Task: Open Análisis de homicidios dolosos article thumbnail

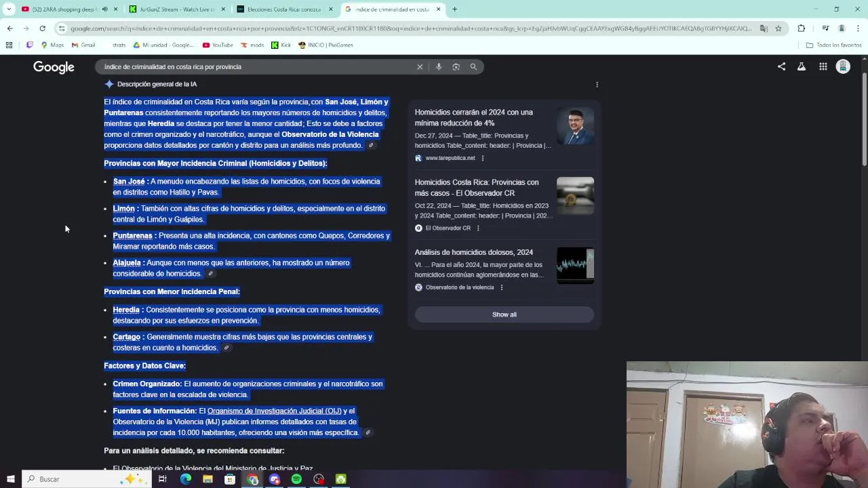Action: (575, 265)
